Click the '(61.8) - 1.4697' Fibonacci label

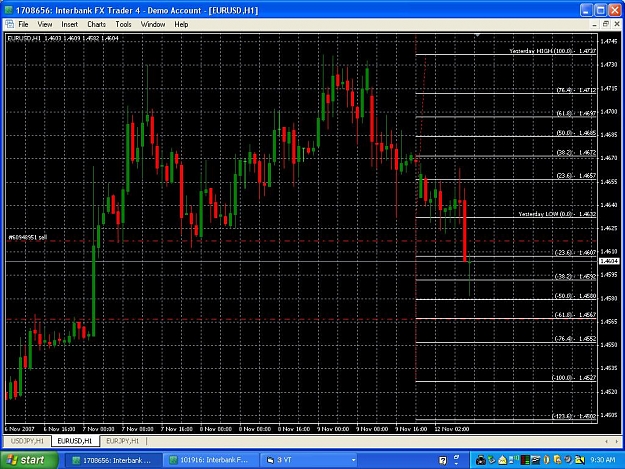pyautogui.click(x=576, y=114)
